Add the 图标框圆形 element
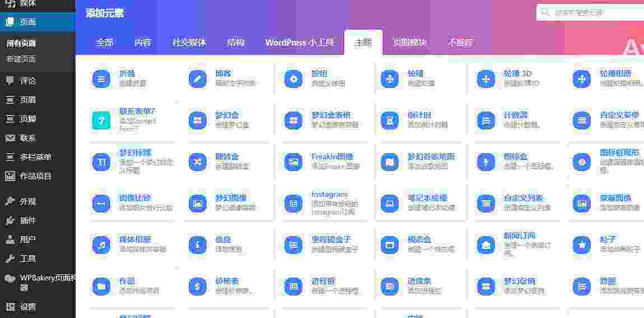This screenshot has width=644, height=318. 607,162
